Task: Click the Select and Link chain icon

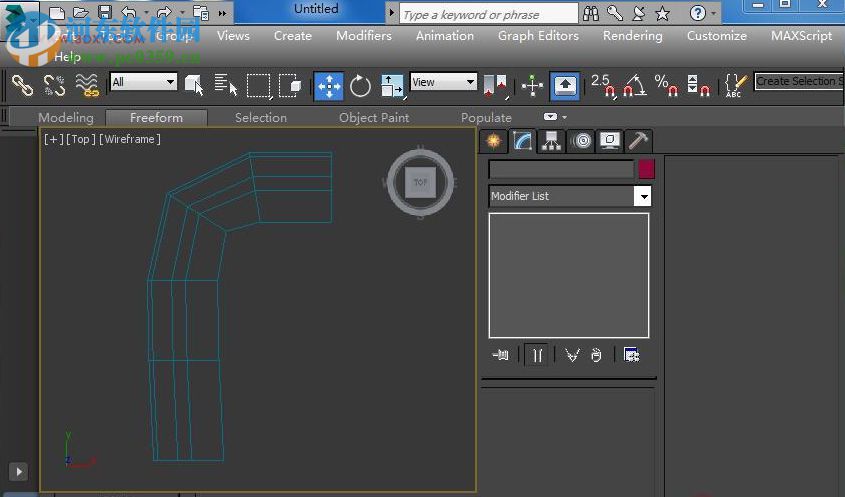Action: (23, 85)
